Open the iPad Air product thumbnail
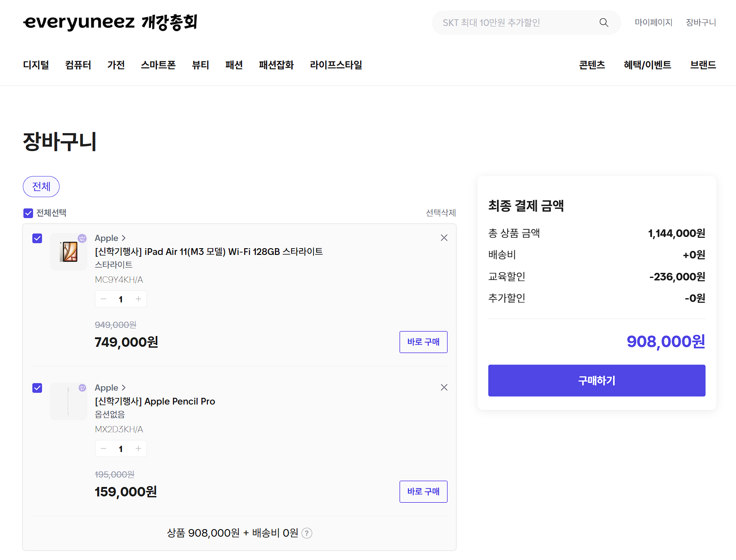 (69, 251)
